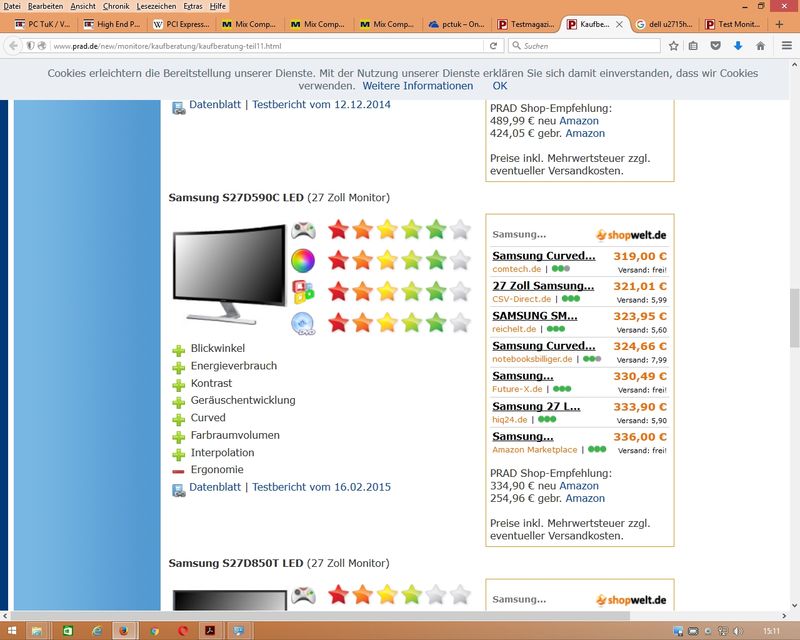Viewport: 800px width, 640px height.
Task: Switch to the Testmagazi... tab
Action: 527,24
